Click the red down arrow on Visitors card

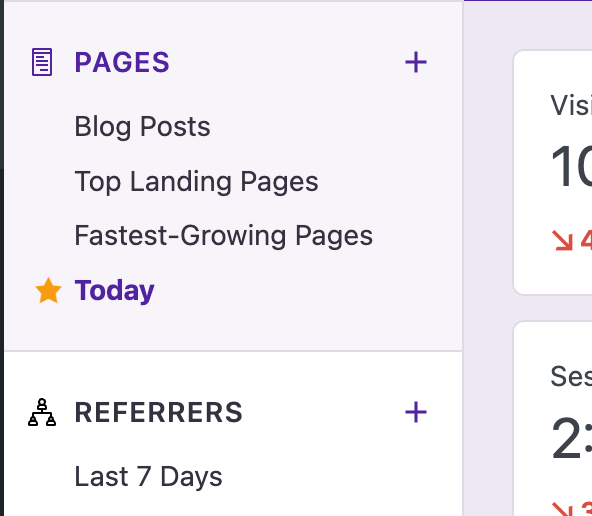pos(562,240)
